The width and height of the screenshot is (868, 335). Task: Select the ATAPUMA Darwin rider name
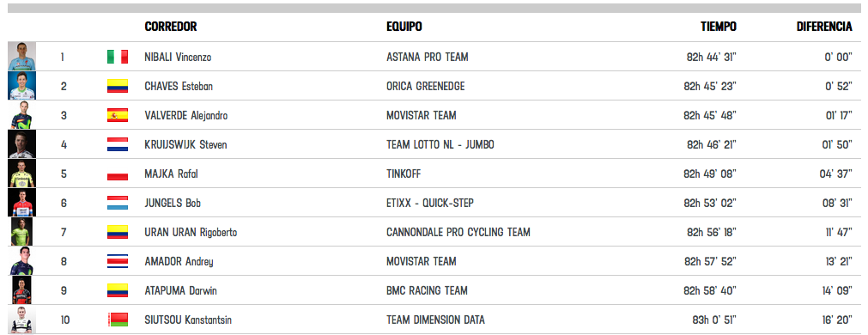click(x=181, y=290)
